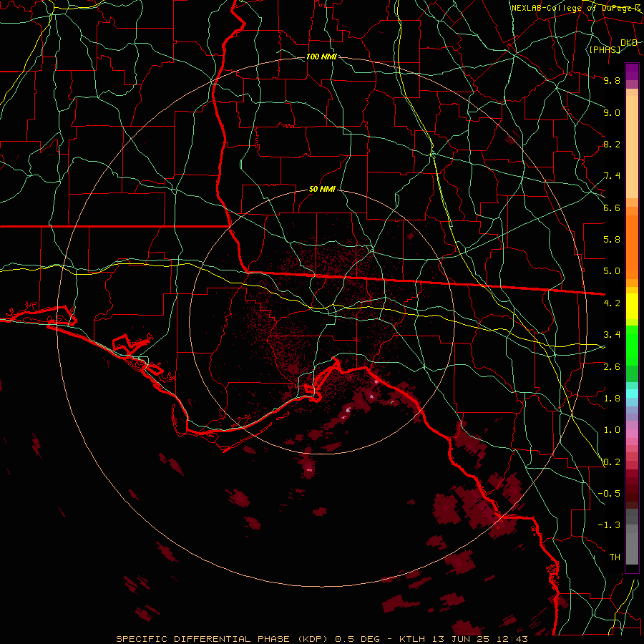Screen dimensions: 644x644
Task: Click the KTLH 13 JUN 25 12:43 timestamp
Action: pos(464,639)
